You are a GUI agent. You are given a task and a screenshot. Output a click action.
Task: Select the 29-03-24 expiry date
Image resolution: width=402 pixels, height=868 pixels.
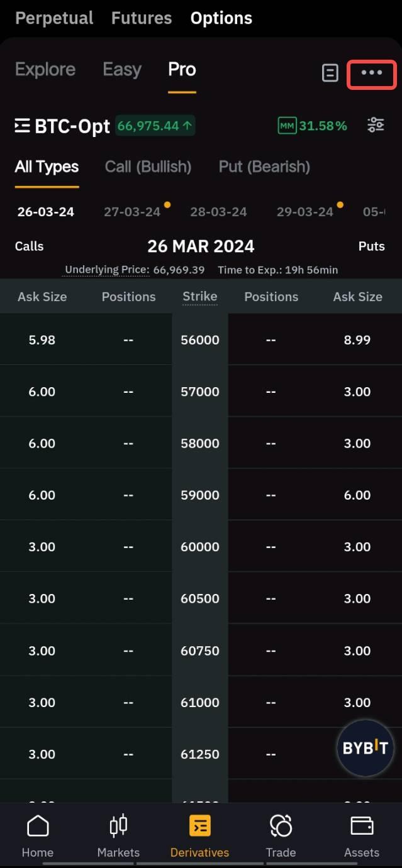pyautogui.click(x=305, y=212)
